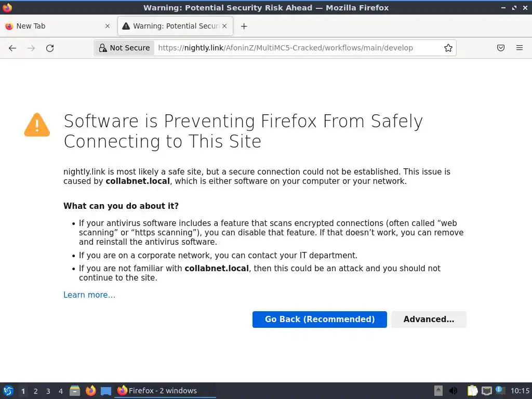The height and width of the screenshot is (399, 532).
Task: Open the volume speaker tray icon
Action: pos(453,391)
